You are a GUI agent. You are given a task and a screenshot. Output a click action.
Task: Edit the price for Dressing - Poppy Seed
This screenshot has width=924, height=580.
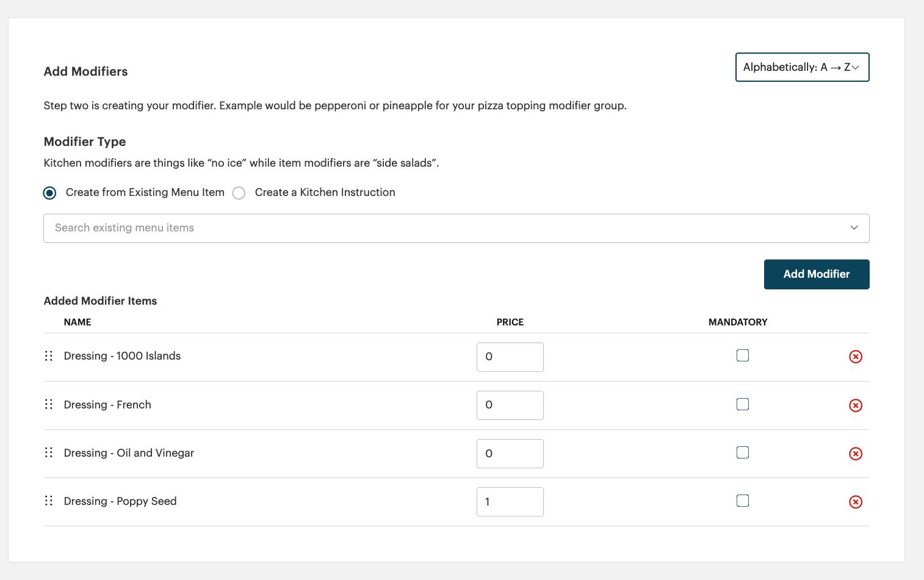[x=510, y=501]
